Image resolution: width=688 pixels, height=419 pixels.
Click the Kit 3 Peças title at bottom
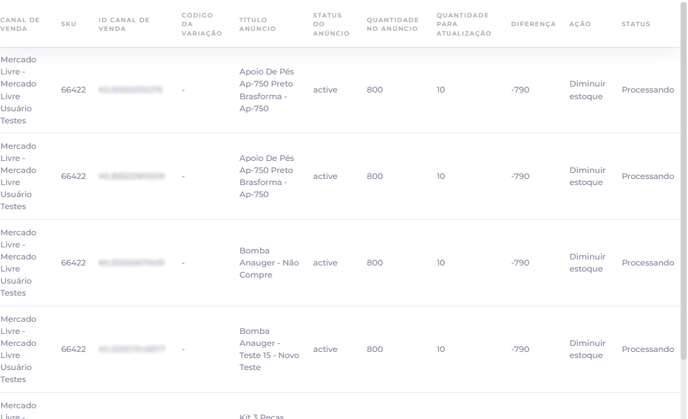coord(262,416)
